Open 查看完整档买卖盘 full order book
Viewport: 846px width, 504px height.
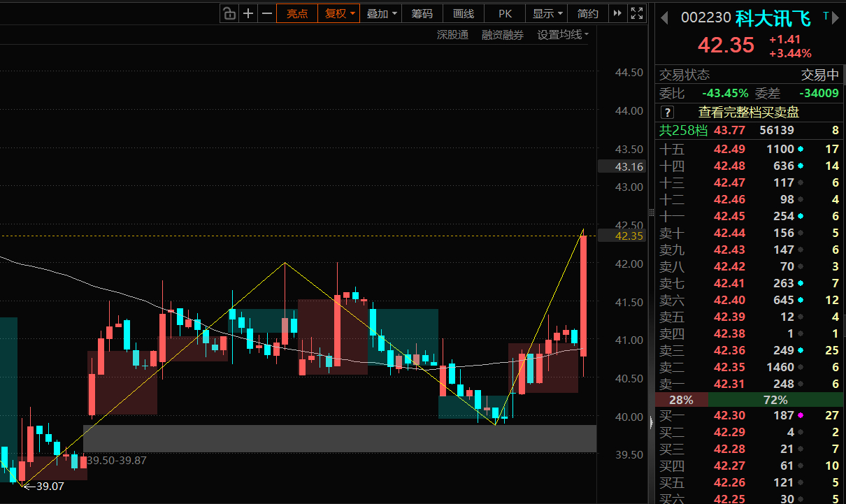(x=749, y=112)
